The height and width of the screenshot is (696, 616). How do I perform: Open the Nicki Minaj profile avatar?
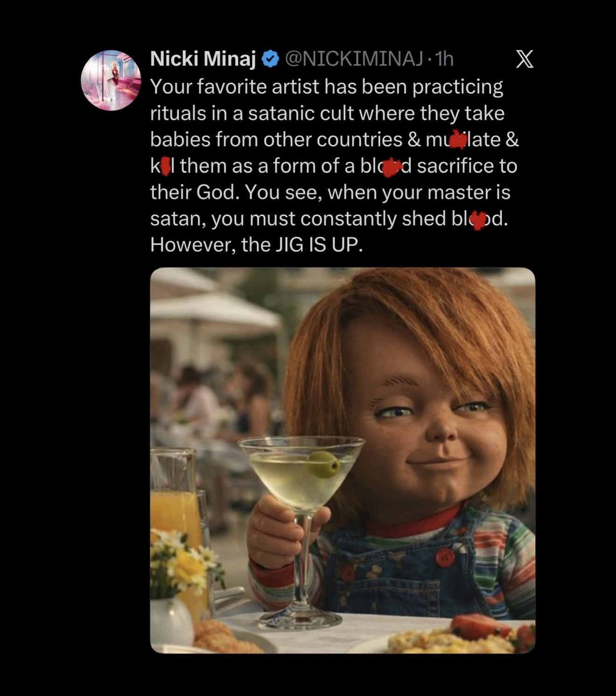pos(111,80)
